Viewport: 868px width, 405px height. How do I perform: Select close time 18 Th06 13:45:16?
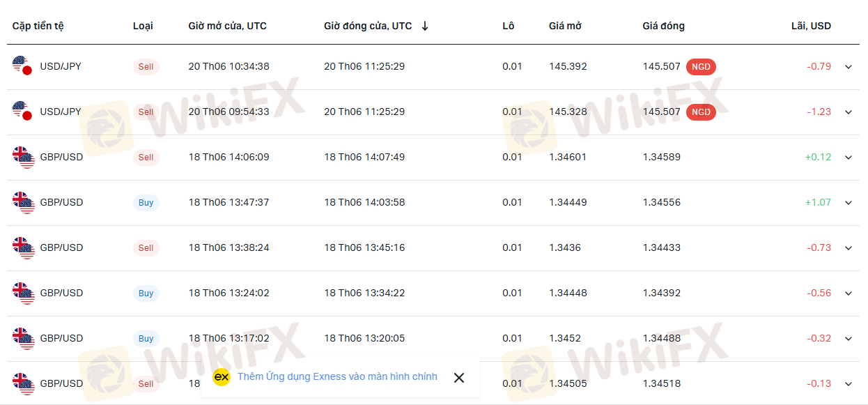point(364,247)
